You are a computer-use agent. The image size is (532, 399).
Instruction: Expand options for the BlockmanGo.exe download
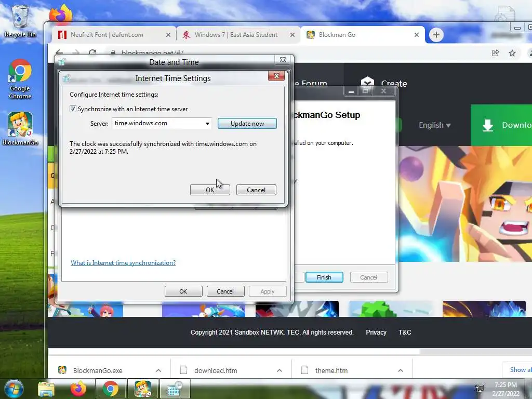click(158, 370)
